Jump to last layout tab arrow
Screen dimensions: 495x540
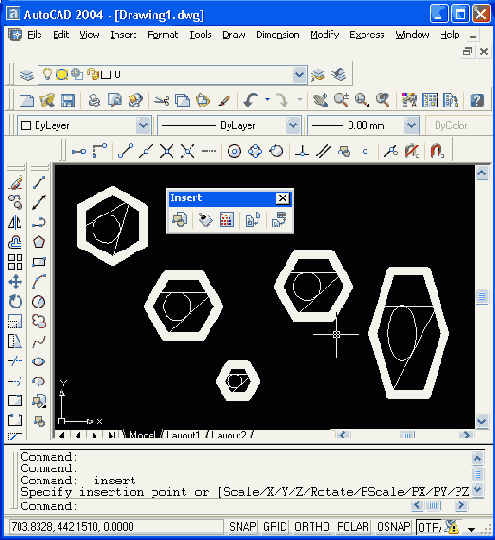111,435
